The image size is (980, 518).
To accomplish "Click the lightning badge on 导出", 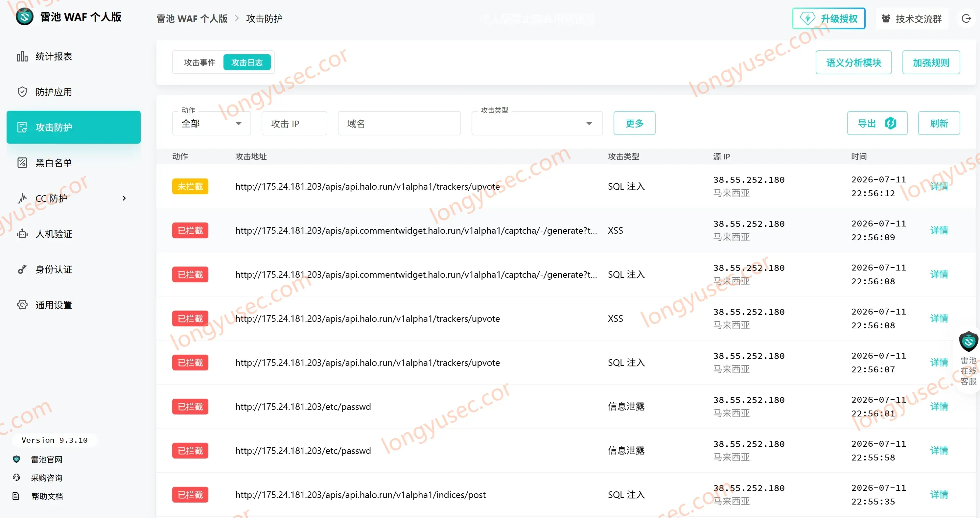I will [x=891, y=123].
